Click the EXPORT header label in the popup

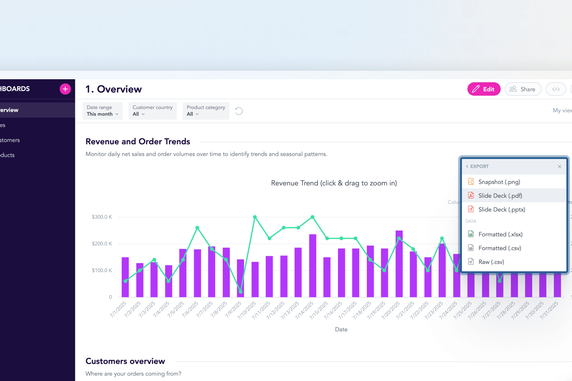pos(479,166)
